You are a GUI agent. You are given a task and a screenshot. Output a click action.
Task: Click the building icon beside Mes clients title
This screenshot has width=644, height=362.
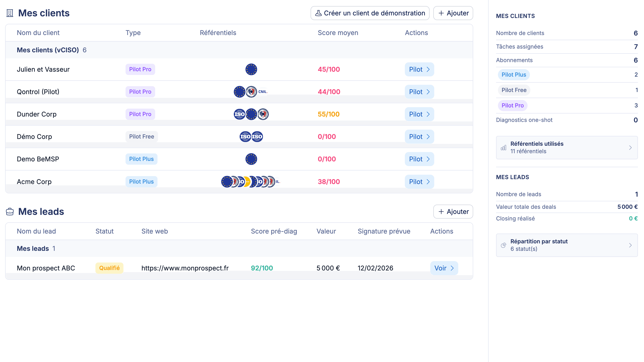point(10,13)
